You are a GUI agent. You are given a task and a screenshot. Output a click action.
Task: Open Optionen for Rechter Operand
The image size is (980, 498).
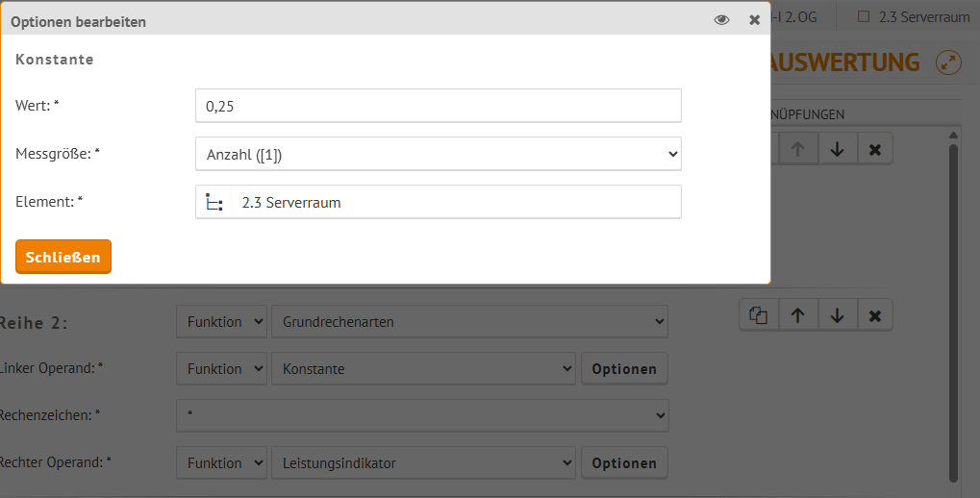point(624,463)
